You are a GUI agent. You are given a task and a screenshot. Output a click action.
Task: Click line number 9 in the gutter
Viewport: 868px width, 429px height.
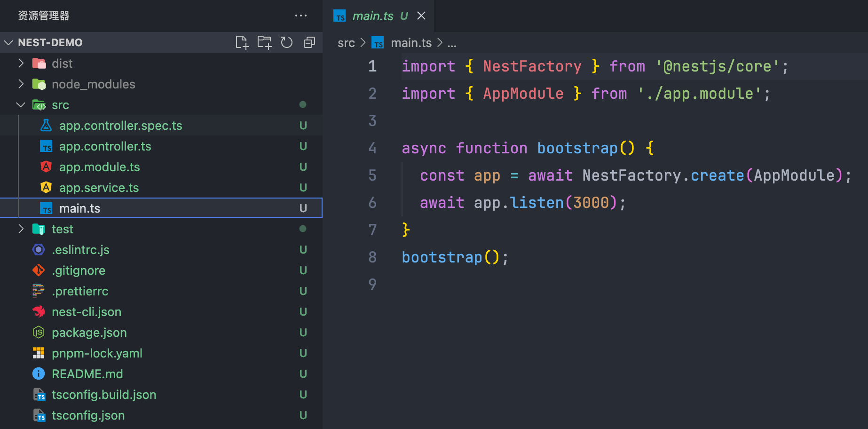point(372,285)
